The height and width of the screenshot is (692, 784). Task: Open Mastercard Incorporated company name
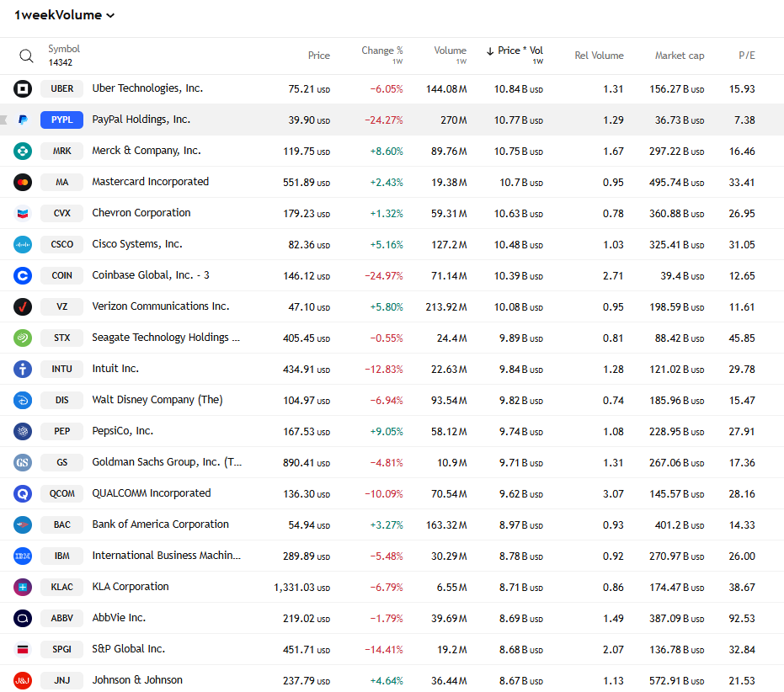151,182
